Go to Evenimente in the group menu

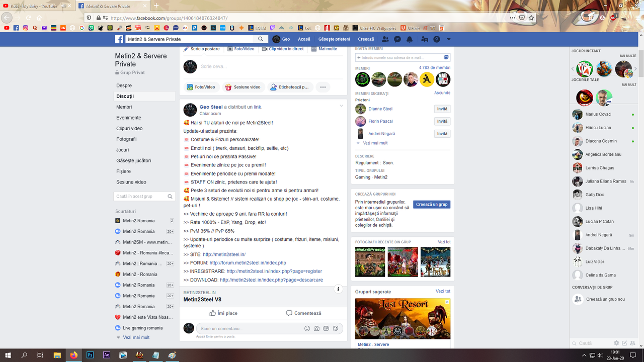pos(129,118)
